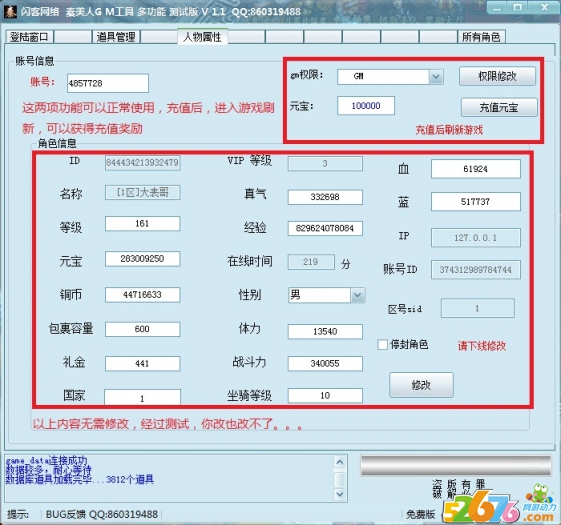Image resolution: width=561 pixels, height=525 pixels.
Task: Expand the 性别 gender dropdown
Action: (357, 295)
